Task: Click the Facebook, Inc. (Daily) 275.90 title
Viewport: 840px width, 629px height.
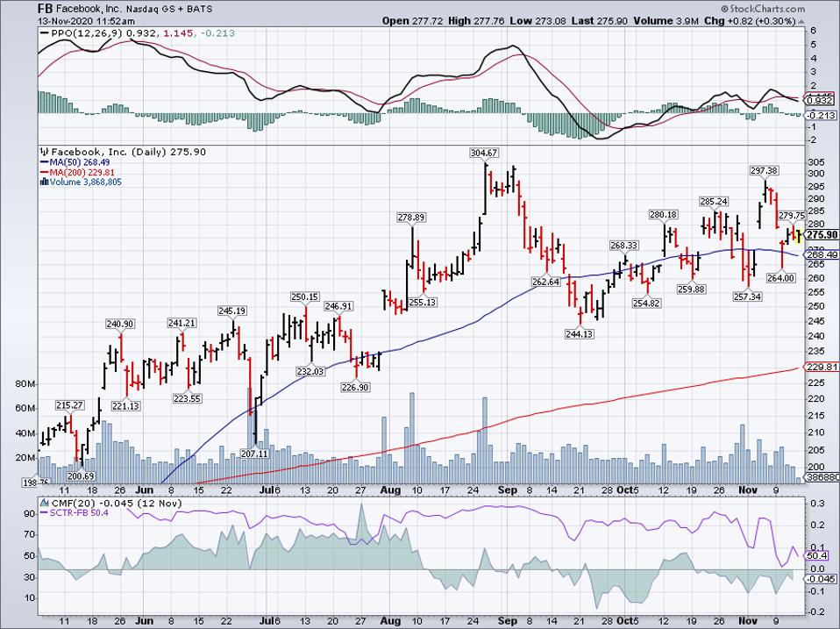Action: pyautogui.click(x=129, y=152)
